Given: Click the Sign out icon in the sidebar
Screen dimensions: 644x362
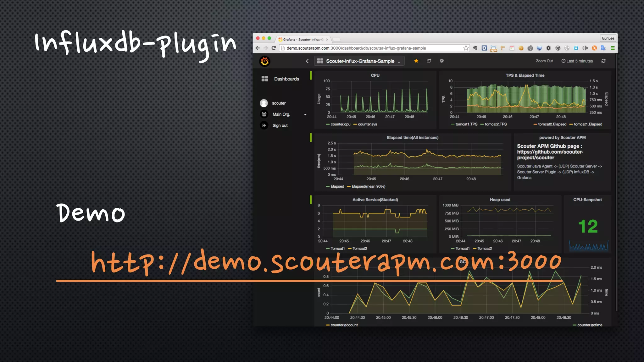Looking at the screenshot, I should 264,125.
